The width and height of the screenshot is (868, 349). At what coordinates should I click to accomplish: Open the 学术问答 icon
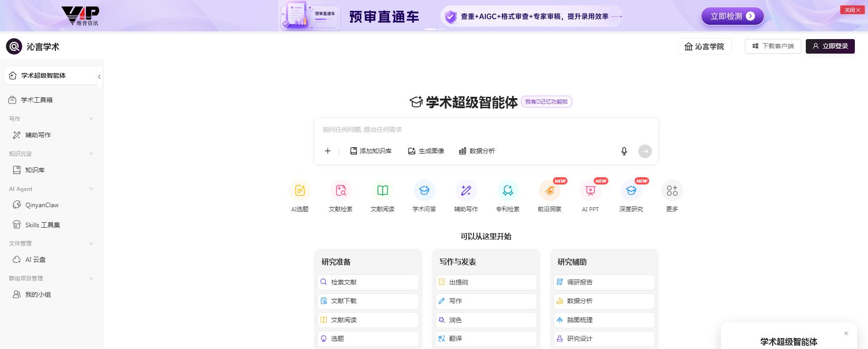424,191
